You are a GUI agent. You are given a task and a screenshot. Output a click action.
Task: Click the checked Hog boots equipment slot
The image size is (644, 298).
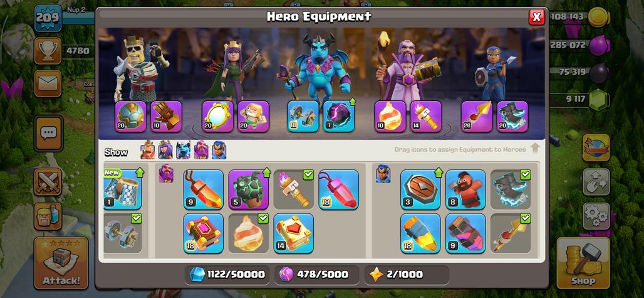point(511,189)
